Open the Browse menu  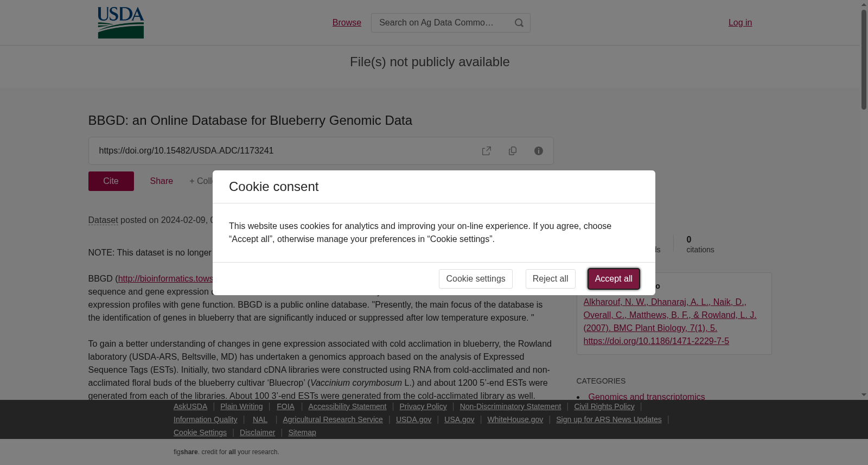[x=347, y=23]
